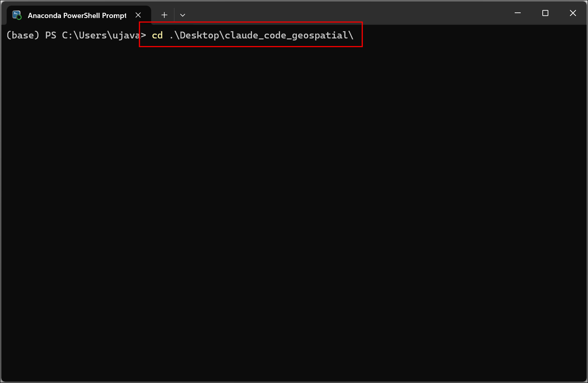Image resolution: width=588 pixels, height=383 pixels.
Task: Close the terminal window
Action: (573, 13)
